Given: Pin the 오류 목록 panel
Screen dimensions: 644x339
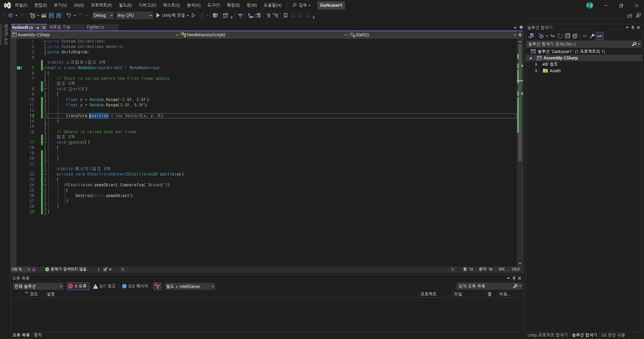Looking at the screenshot, I should point(514,278).
